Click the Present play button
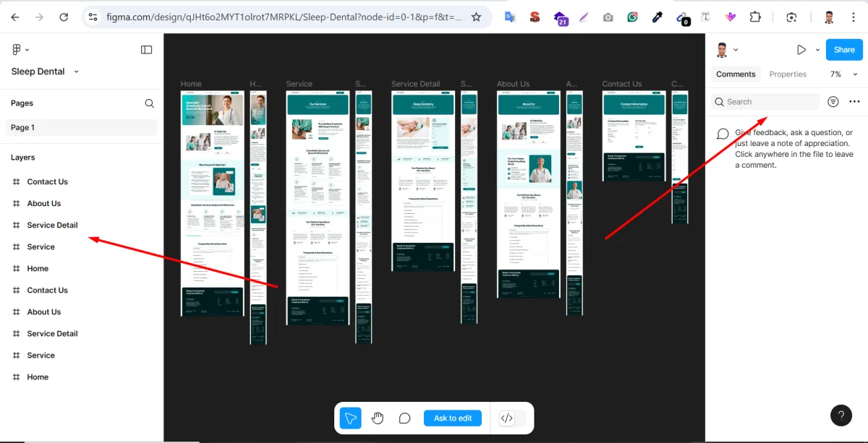 (x=801, y=50)
